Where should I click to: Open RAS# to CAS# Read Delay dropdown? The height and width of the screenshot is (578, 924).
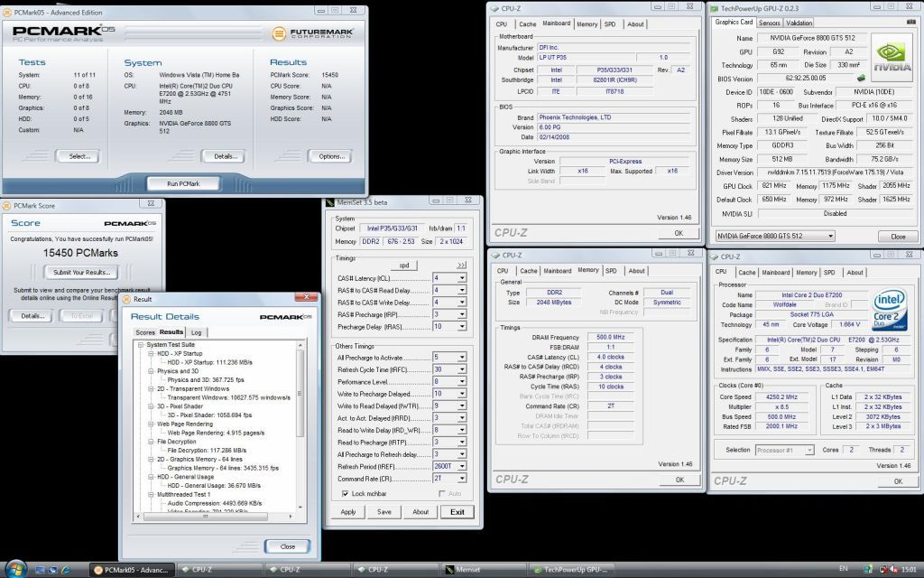462,290
